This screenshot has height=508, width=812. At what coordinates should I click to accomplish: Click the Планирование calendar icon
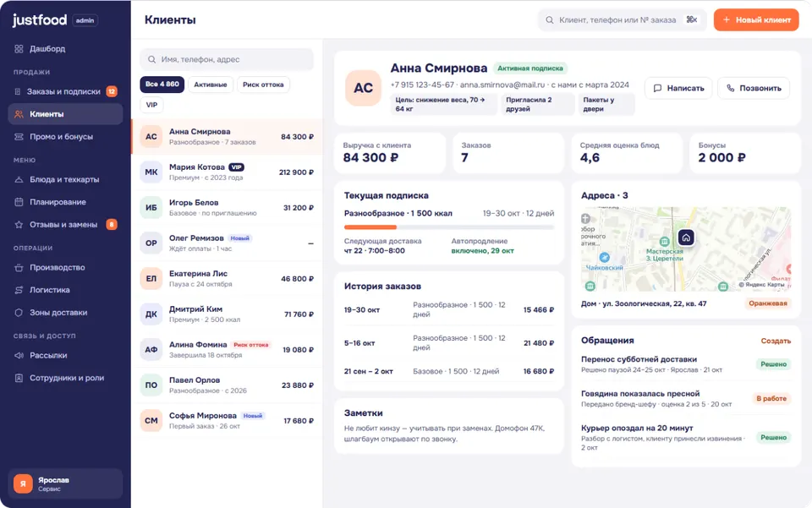click(19, 202)
